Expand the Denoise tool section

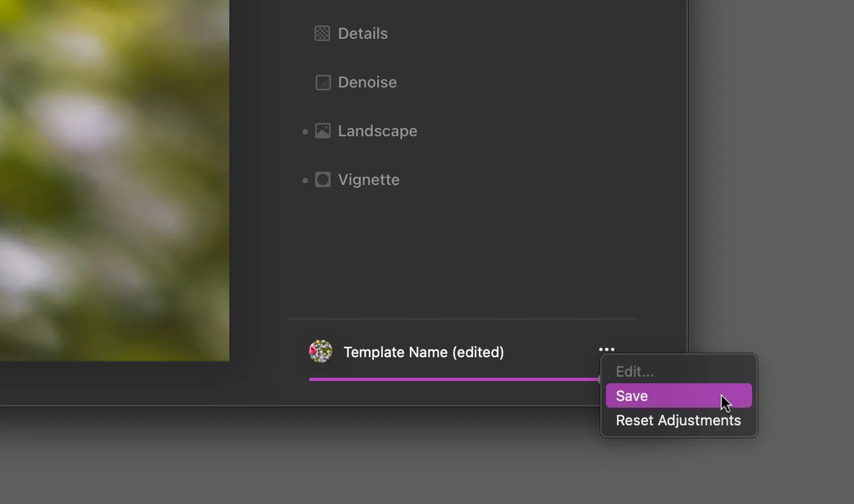click(367, 83)
